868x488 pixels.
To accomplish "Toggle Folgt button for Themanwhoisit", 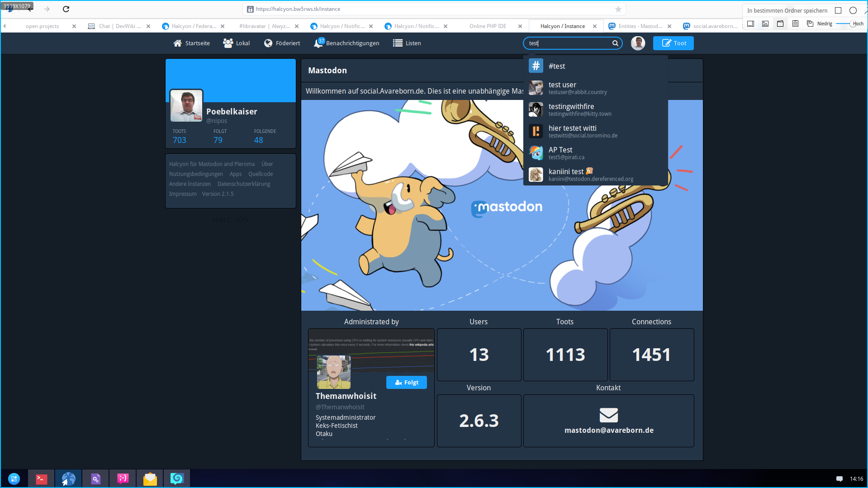I will 406,383.
